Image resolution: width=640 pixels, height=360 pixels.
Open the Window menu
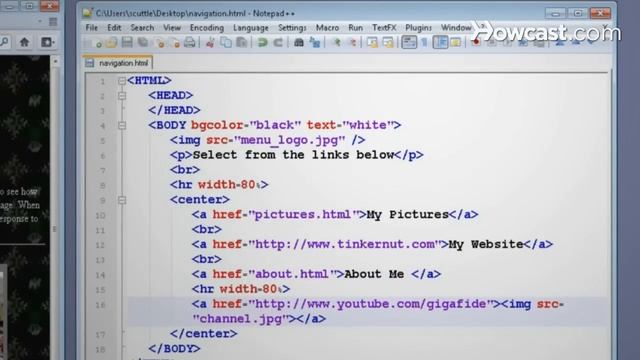click(456, 28)
